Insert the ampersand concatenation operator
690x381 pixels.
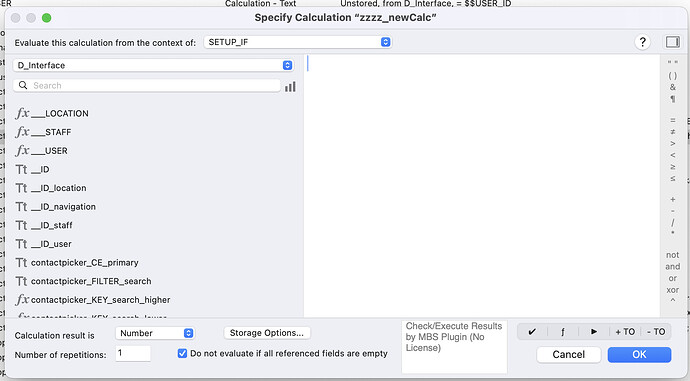tap(672, 87)
